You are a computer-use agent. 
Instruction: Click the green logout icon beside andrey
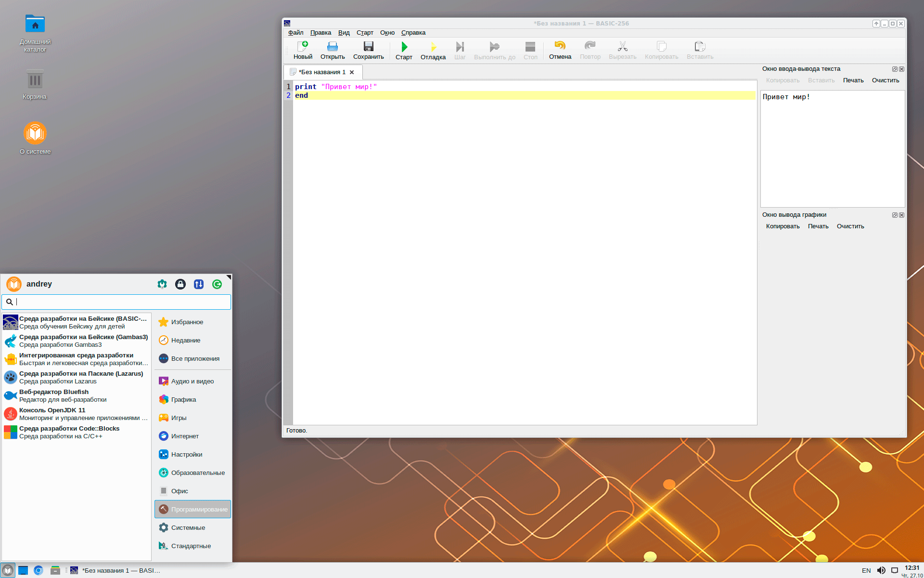[x=217, y=284]
